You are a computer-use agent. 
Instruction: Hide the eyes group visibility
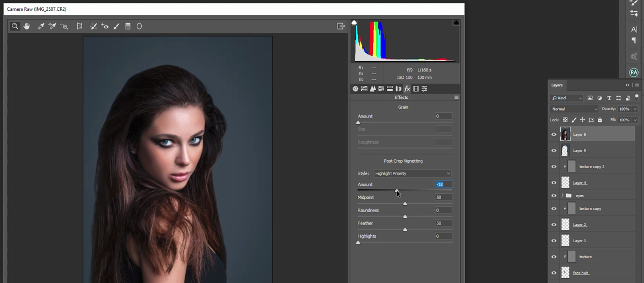554,195
